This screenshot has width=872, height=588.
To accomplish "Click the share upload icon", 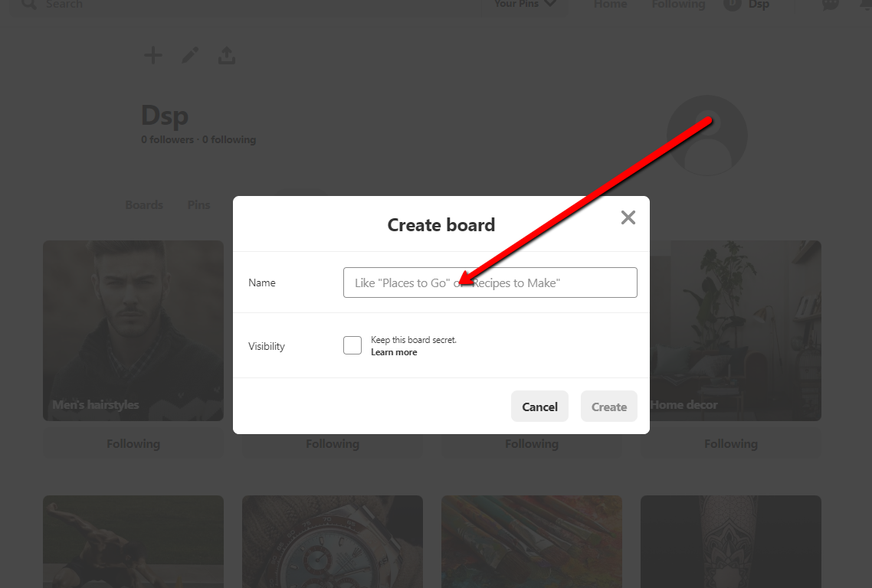I will pyautogui.click(x=226, y=55).
